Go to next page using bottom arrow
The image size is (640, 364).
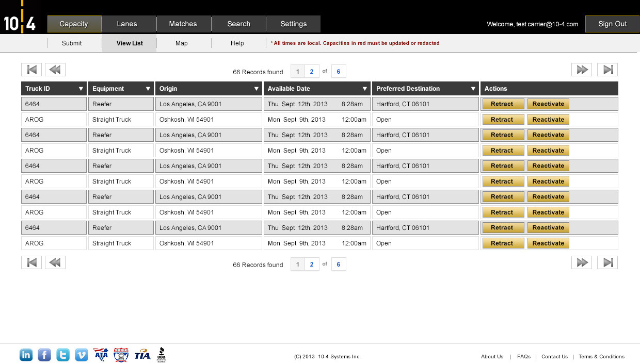click(x=582, y=262)
